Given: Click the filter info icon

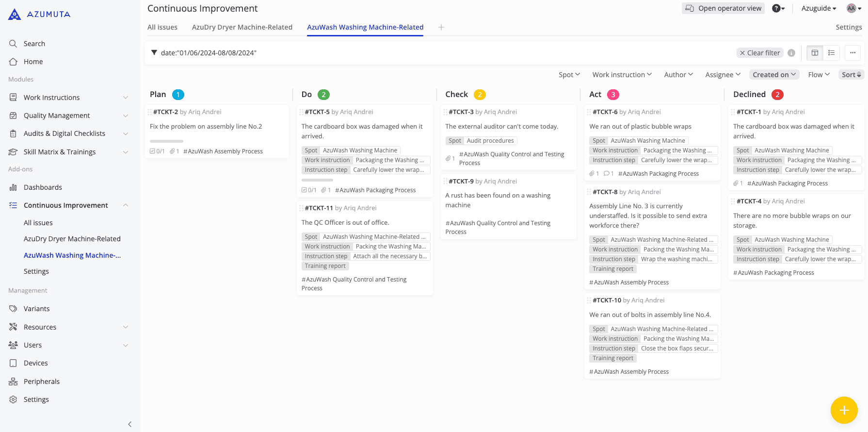Looking at the screenshot, I should (x=791, y=53).
